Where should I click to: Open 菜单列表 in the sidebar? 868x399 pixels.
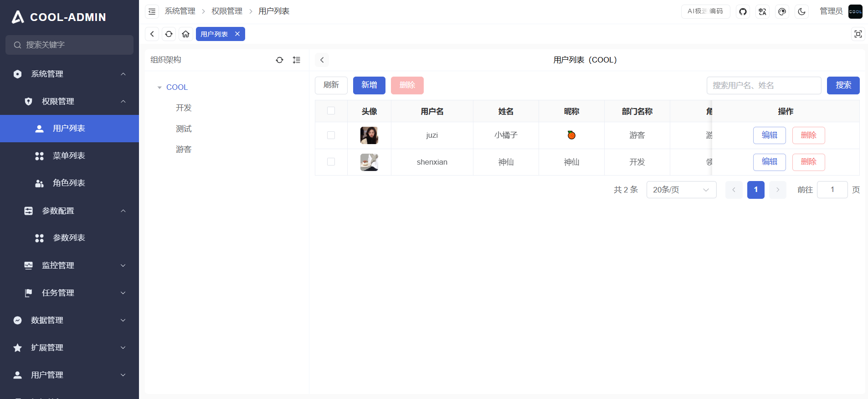69,156
